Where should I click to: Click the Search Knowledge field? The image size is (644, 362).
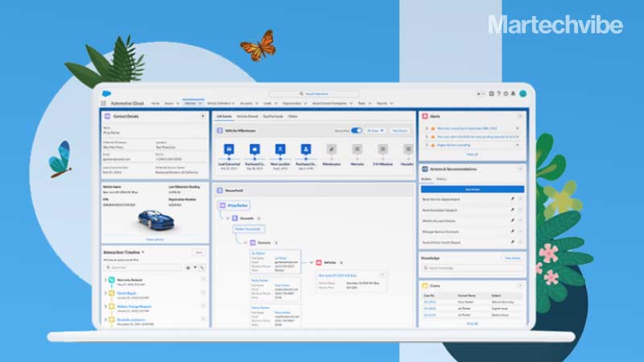(473, 268)
